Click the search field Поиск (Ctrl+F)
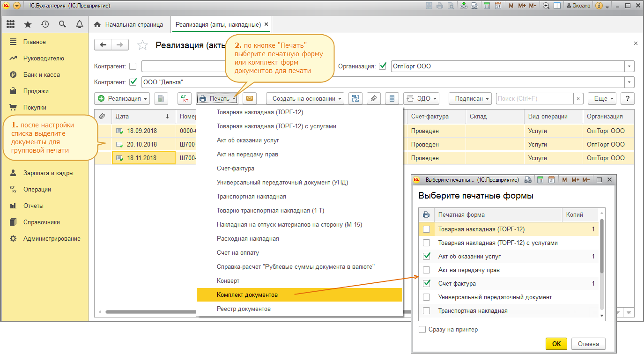644x354 pixels. 534,98
